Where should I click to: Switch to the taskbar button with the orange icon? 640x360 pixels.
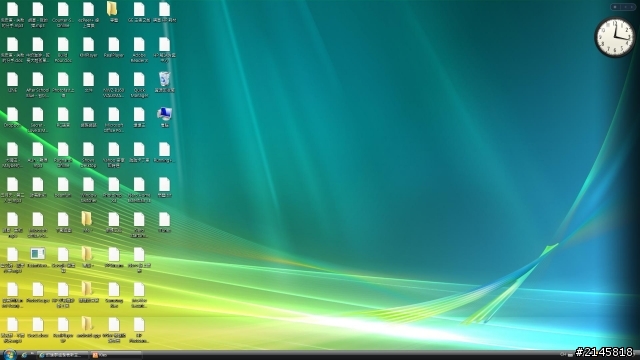(x=116, y=355)
